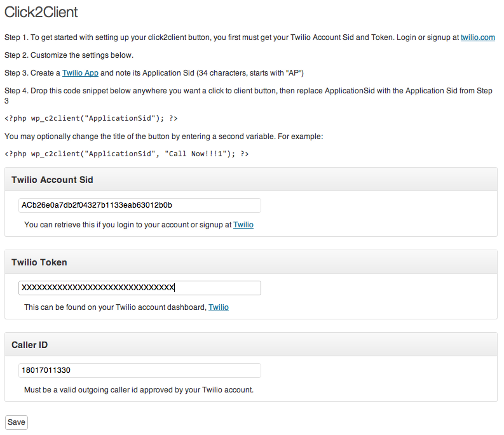The image size is (504, 435).
Task: Click the valid outgoing caller id hint
Action: pos(139,390)
